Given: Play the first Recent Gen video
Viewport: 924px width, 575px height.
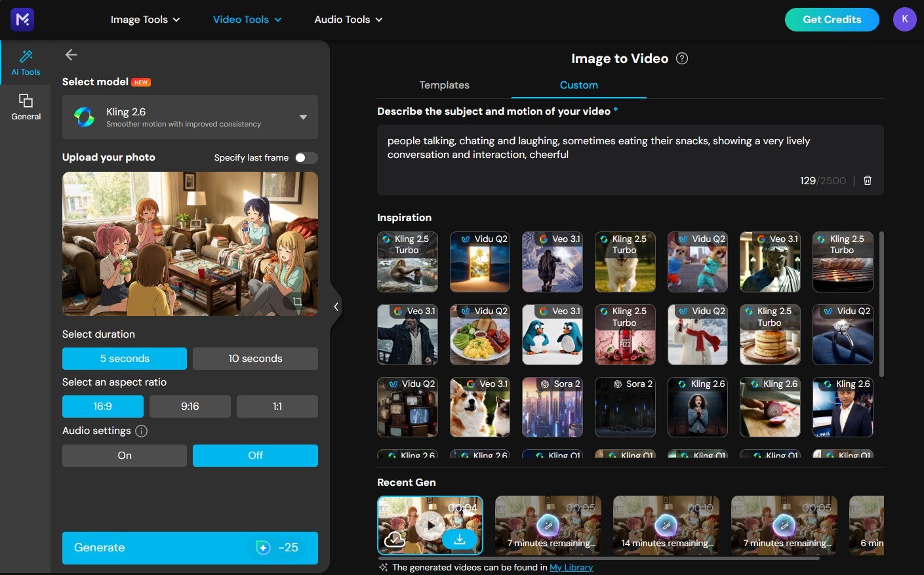Looking at the screenshot, I should 430,525.
